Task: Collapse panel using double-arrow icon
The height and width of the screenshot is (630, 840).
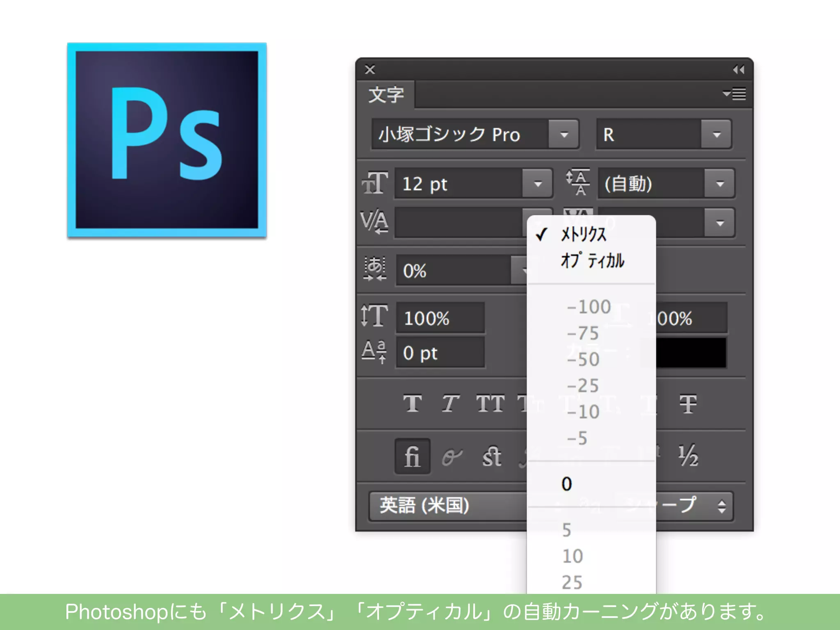Action: point(739,70)
